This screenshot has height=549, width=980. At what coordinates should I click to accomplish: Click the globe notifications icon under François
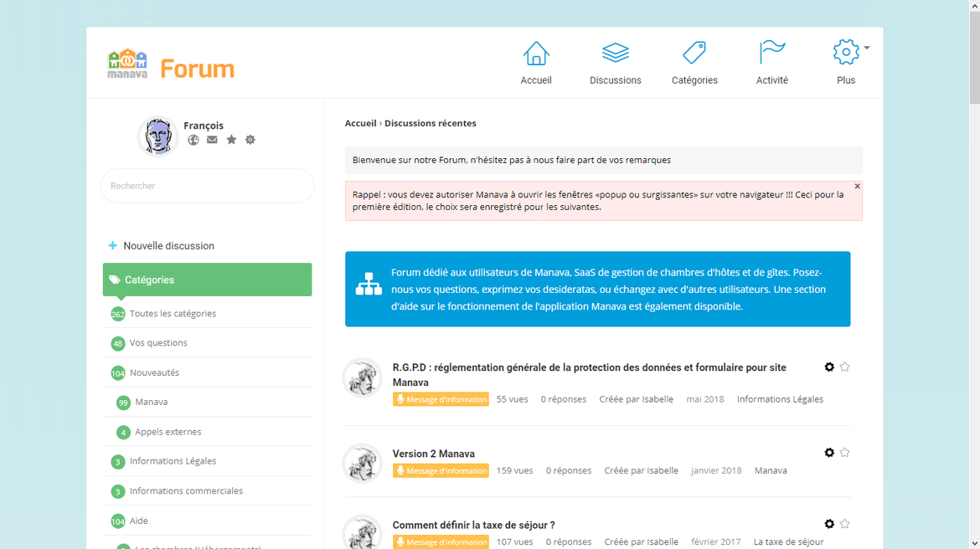(x=193, y=140)
